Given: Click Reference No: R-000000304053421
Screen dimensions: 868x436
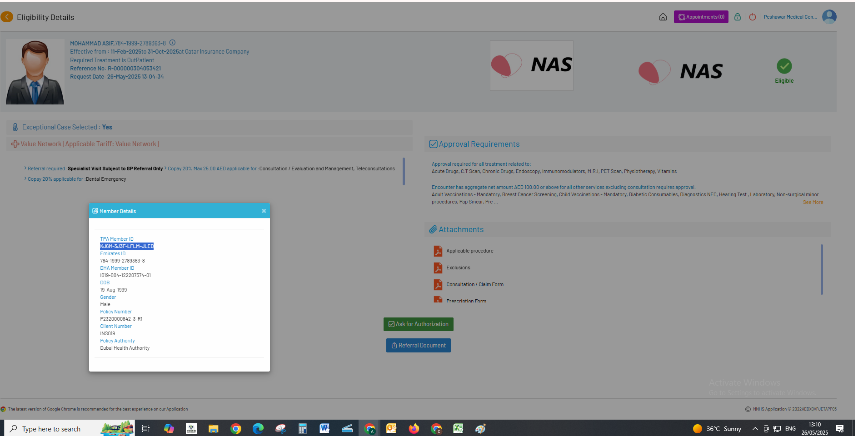Looking at the screenshot, I should point(115,69).
